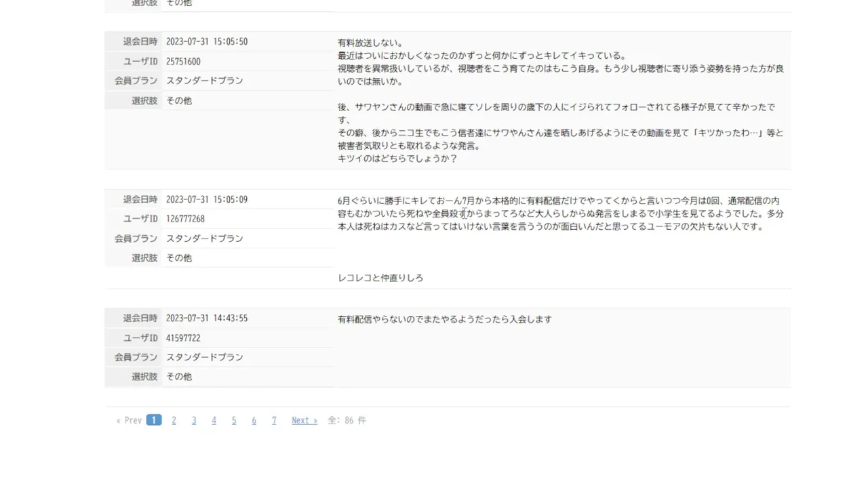This screenshot has height=488, width=868.
Task: Click comment beginning 6月ぐらいに勝手にキレて
Action: 561,213
